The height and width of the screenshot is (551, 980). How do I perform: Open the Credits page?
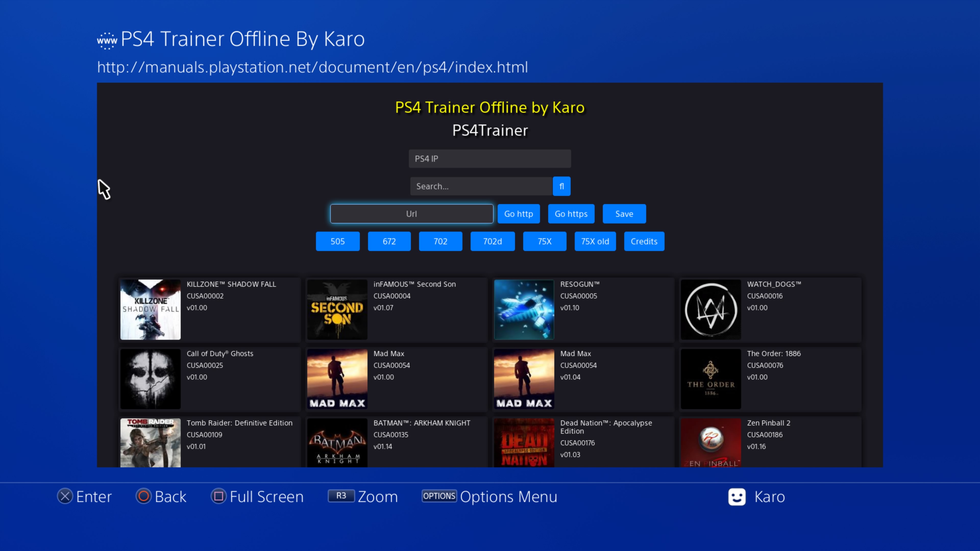coord(644,241)
